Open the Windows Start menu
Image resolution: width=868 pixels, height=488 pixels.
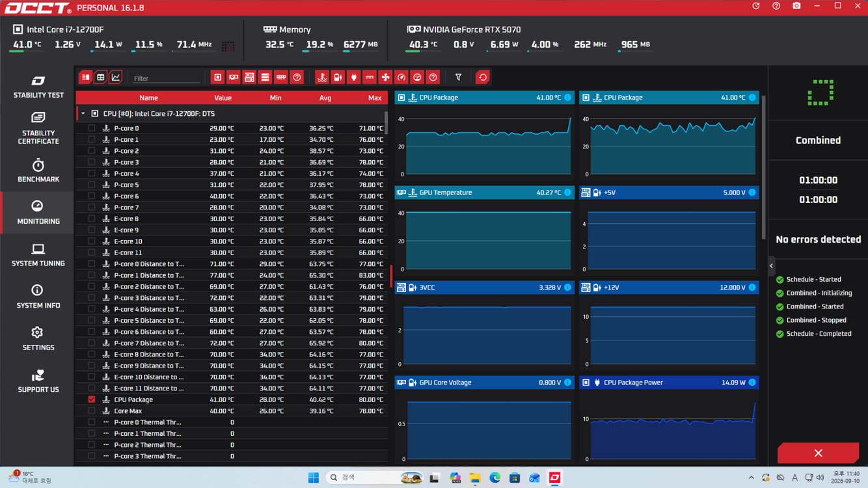(x=313, y=478)
